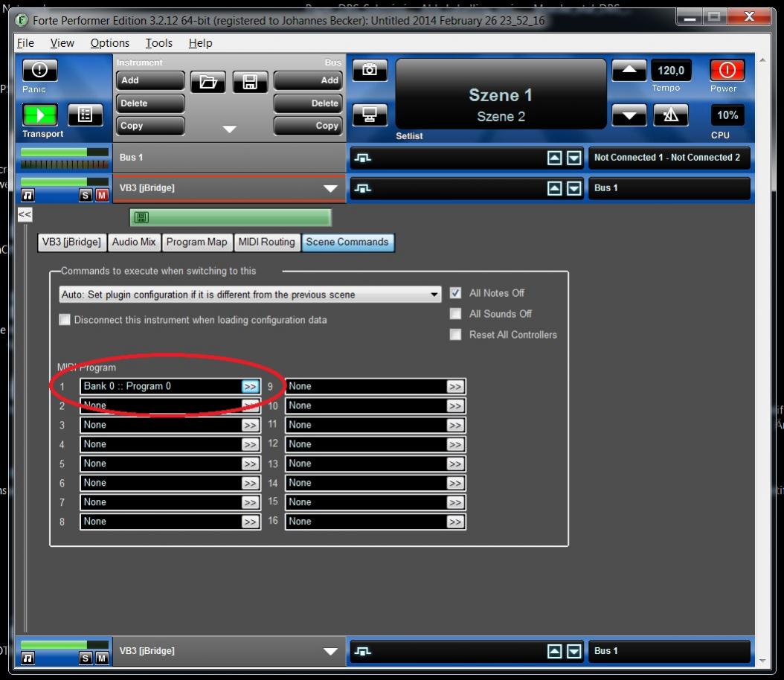This screenshot has width=784, height=680.
Task: Open the >> picker for MIDI channel 16
Action: [455, 522]
